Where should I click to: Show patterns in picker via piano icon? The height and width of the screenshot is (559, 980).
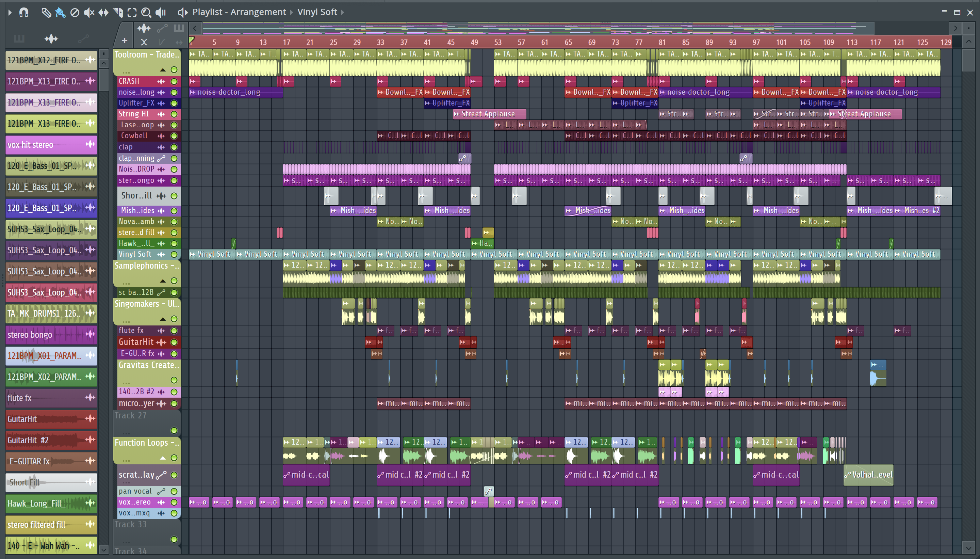pos(19,39)
